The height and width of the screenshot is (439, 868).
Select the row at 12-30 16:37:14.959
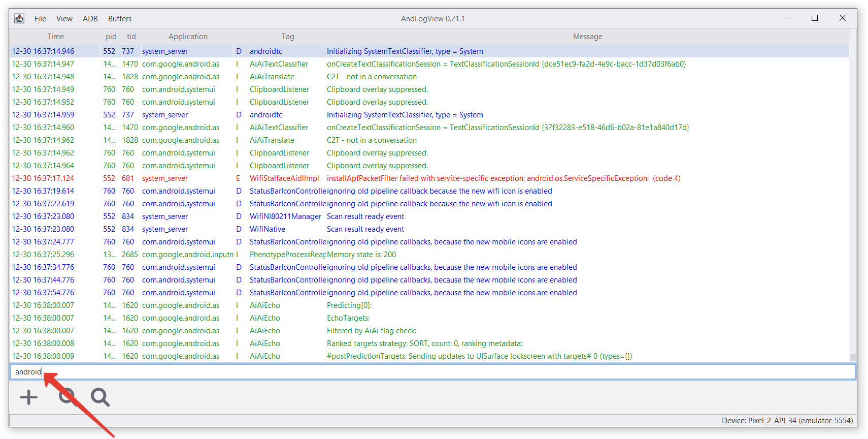[429, 115]
